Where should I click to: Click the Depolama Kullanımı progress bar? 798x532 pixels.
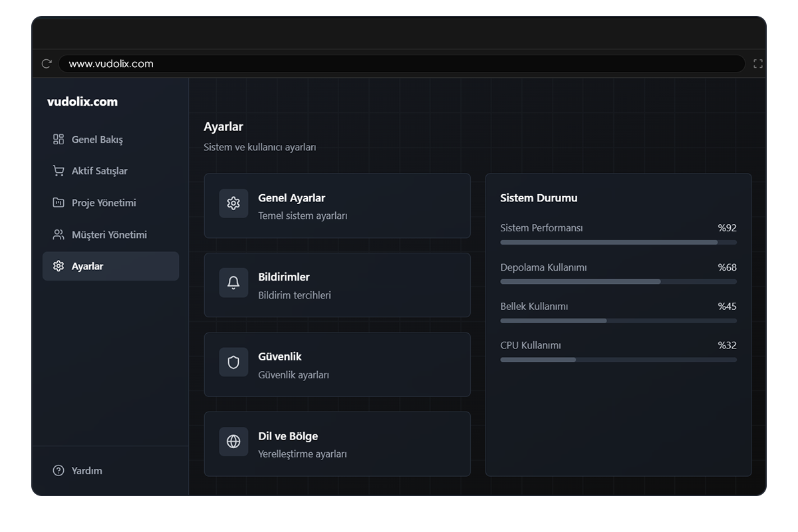point(618,282)
